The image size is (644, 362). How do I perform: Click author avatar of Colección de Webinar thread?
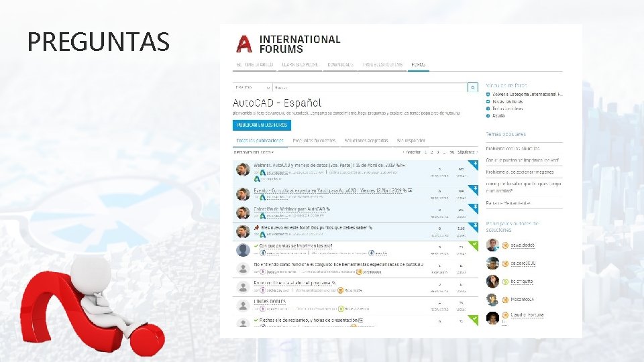click(x=243, y=213)
